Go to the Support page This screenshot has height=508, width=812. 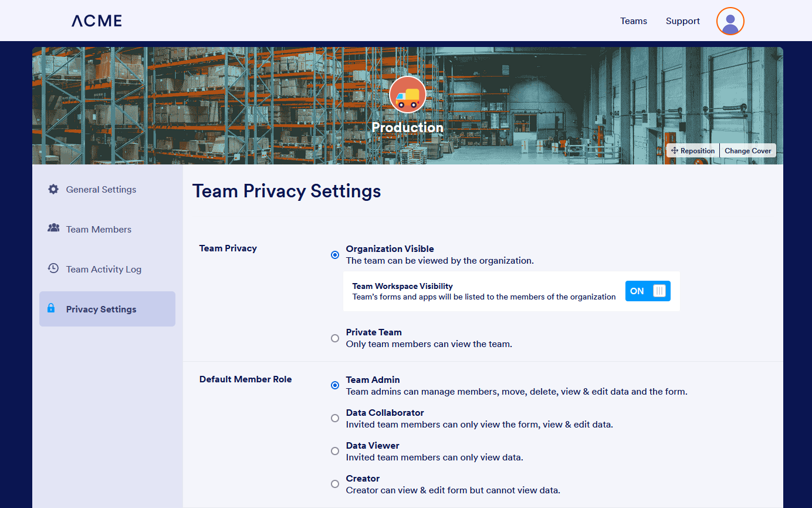(682, 21)
